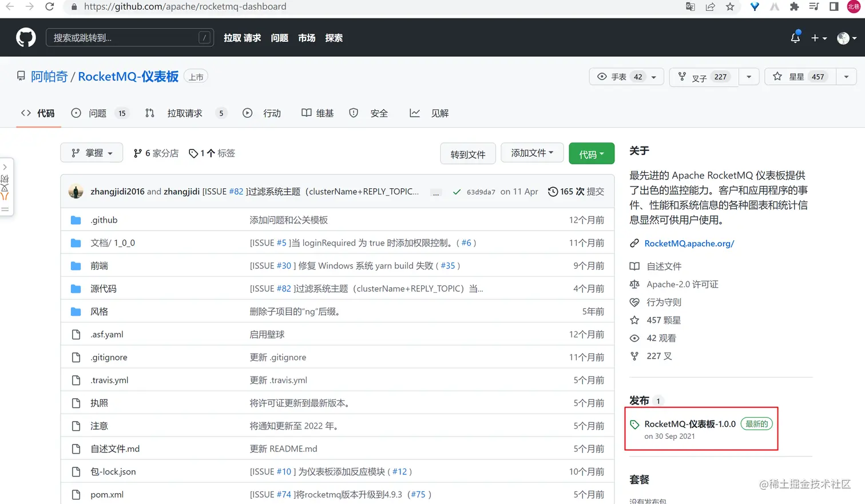Expand the star lists dropdown arrow
The width and height of the screenshot is (865, 504).
point(846,77)
